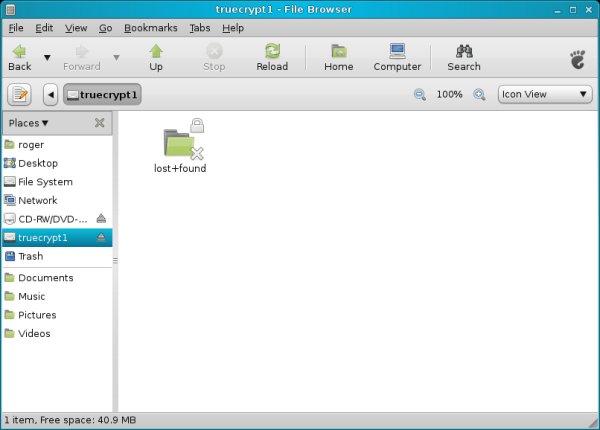Open Music bookmark in sidebar
Image resolution: width=600 pixels, height=430 pixels.
click(57, 296)
